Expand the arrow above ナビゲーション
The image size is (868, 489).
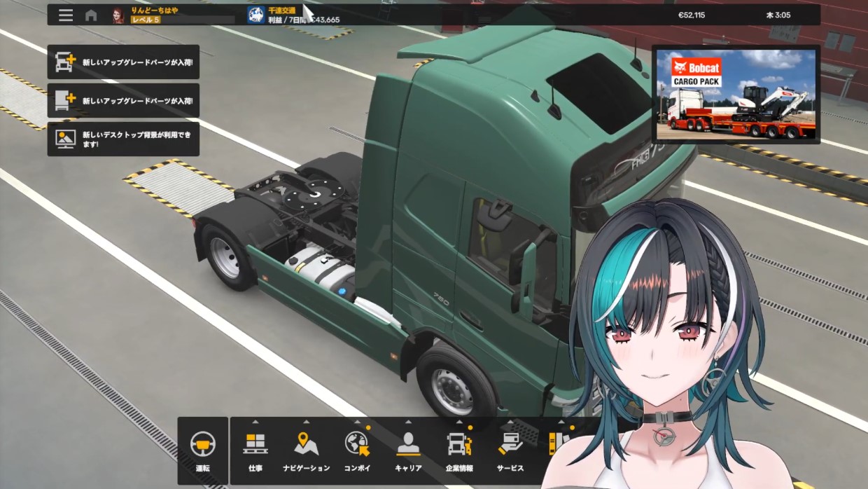pyautogui.click(x=306, y=422)
